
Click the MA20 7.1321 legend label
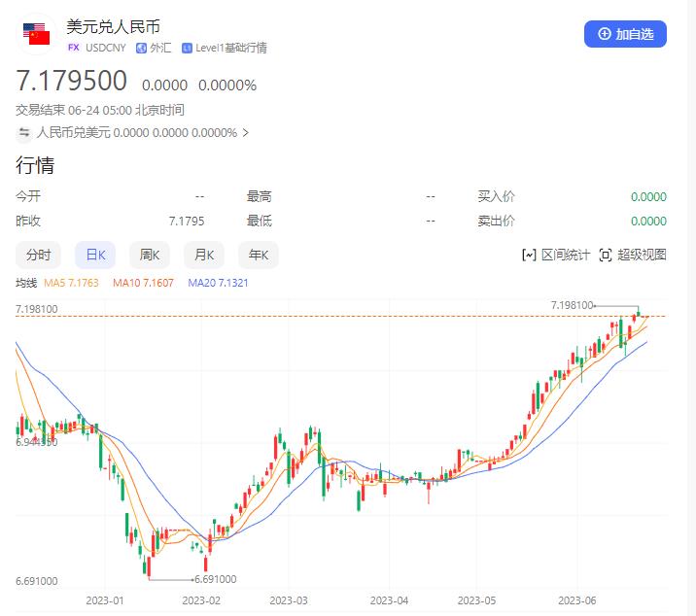pos(218,283)
